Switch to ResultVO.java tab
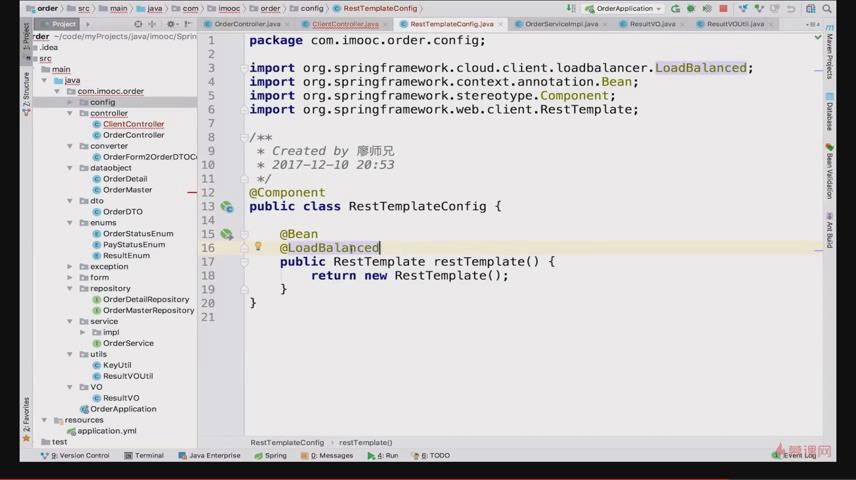856x480 pixels. coord(652,24)
